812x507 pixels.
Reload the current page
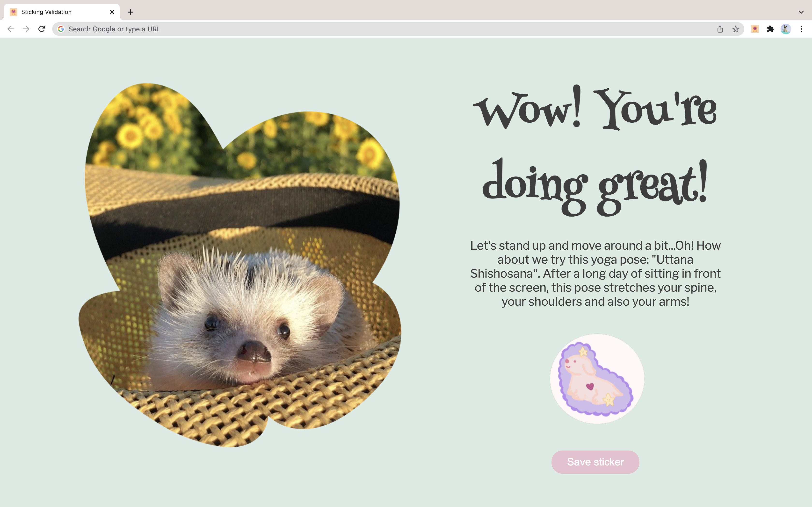point(42,29)
